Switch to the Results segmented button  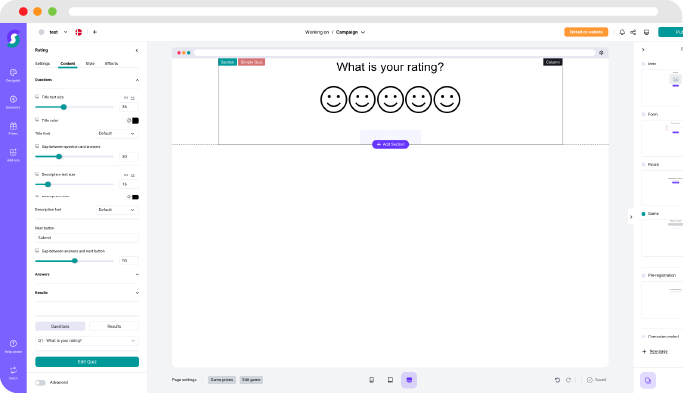click(114, 326)
